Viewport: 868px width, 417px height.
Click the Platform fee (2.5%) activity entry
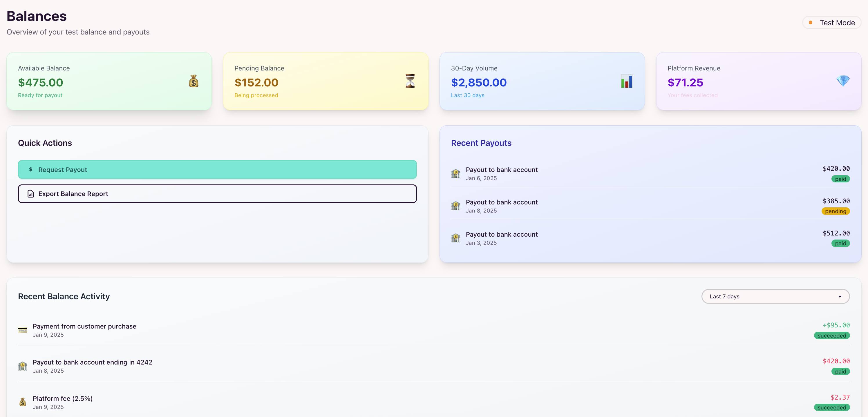click(63, 398)
